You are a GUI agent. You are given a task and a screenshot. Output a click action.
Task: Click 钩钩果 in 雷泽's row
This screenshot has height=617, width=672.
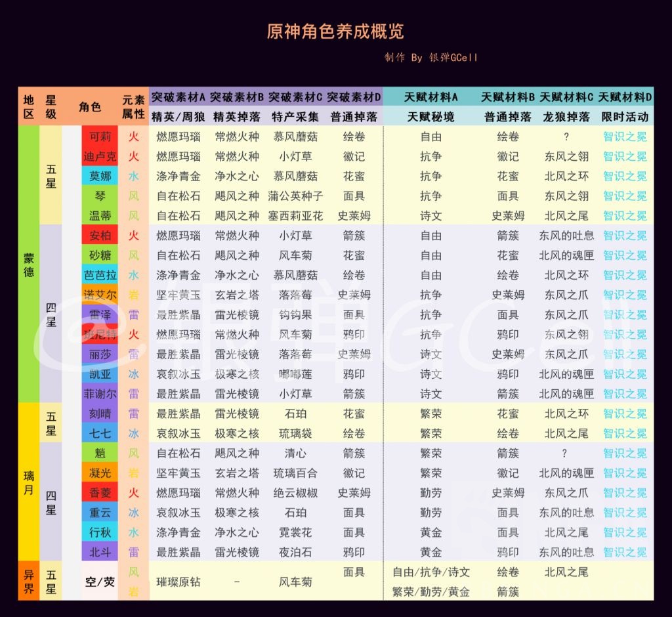[x=295, y=314]
